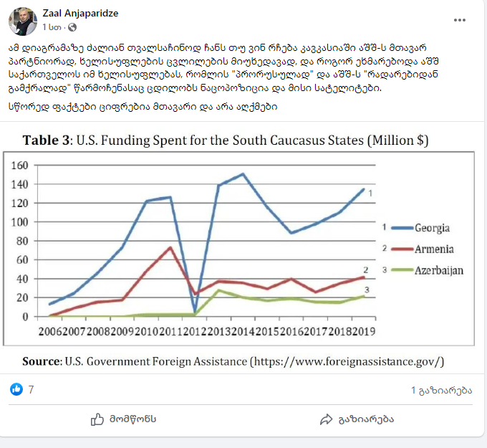The image size is (487, 448).
Task: Click the green Azerbaijan legend line
Action: (x=402, y=270)
